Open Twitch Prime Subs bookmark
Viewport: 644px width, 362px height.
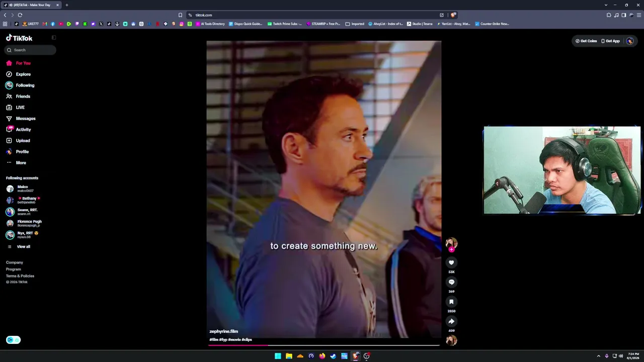(x=285, y=24)
